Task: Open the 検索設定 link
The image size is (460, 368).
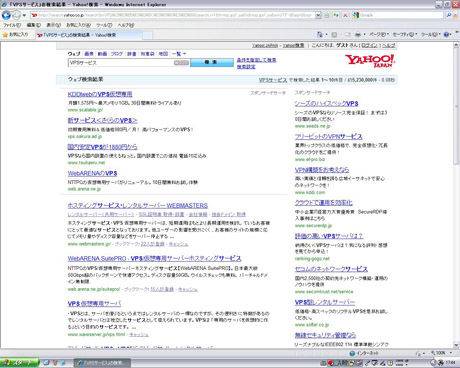Action: [246, 67]
